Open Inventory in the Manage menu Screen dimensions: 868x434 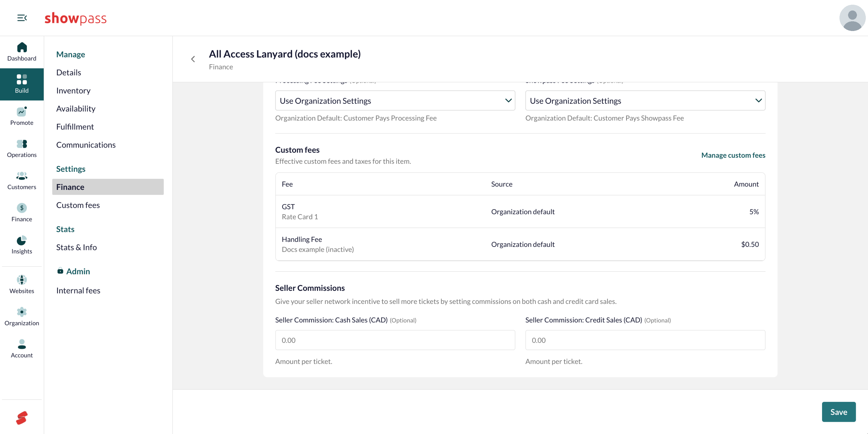pos(73,91)
